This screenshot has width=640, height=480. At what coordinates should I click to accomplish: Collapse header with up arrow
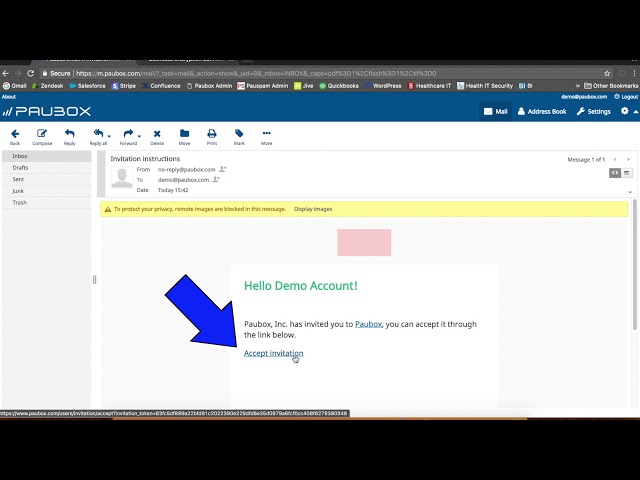636,111
